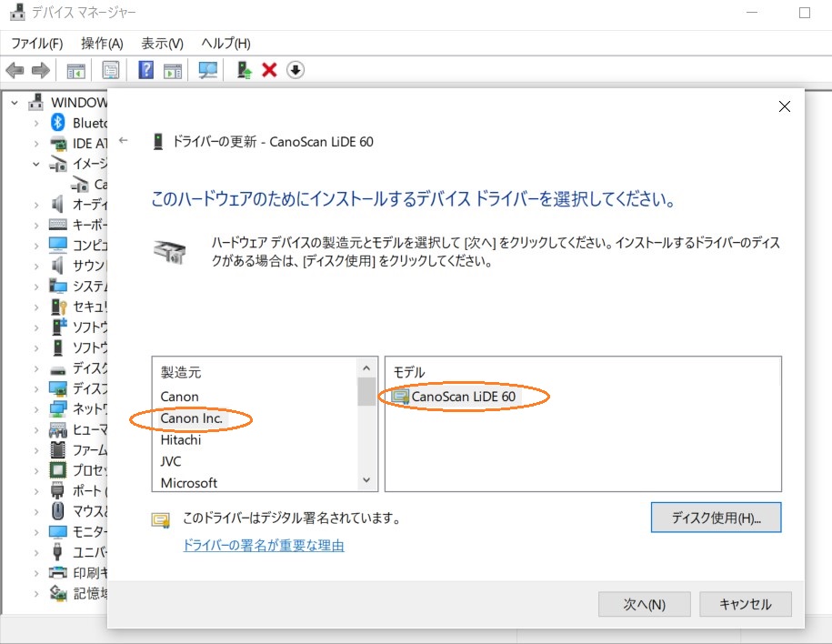Select the IDE ATA controller icon
The image size is (832, 644).
pyautogui.click(x=58, y=144)
